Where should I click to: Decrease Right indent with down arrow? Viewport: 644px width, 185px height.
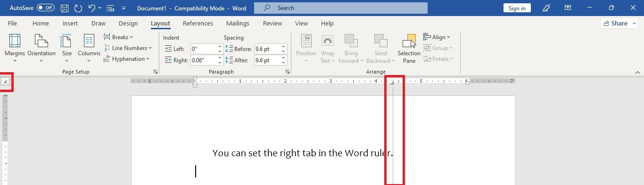click(220, 62)
